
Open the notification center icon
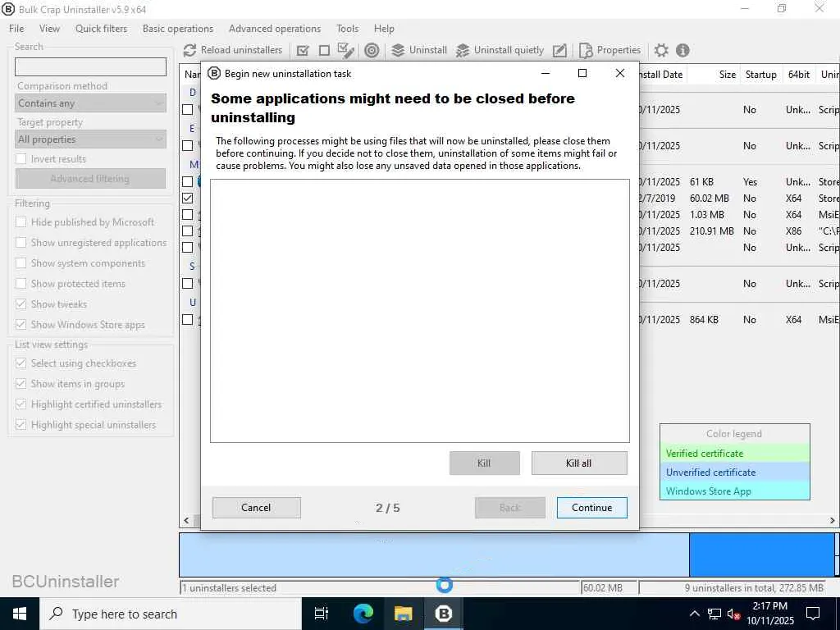tap(813, 614)
